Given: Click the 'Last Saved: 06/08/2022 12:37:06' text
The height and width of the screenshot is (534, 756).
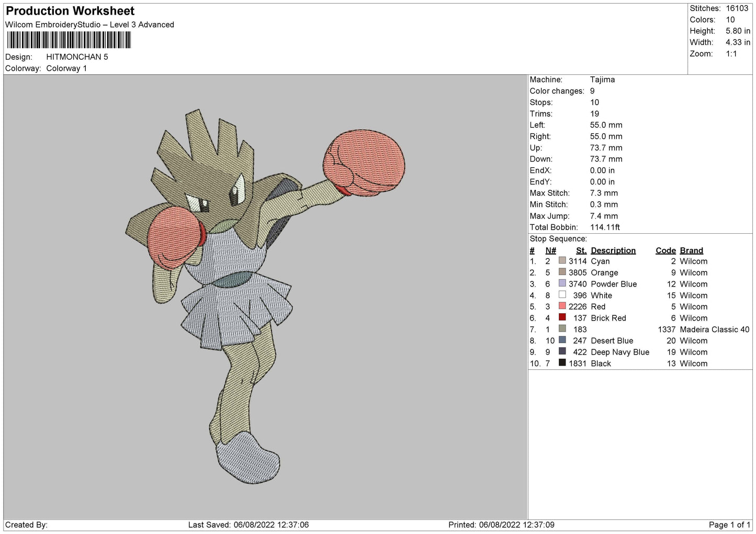Looking at the screenshot, I should point(249,525).
